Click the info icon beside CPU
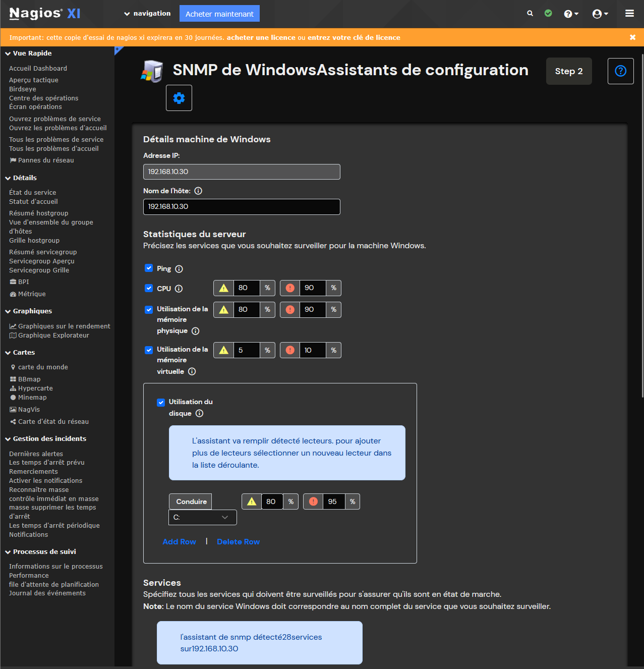 (x=179, y=289)
